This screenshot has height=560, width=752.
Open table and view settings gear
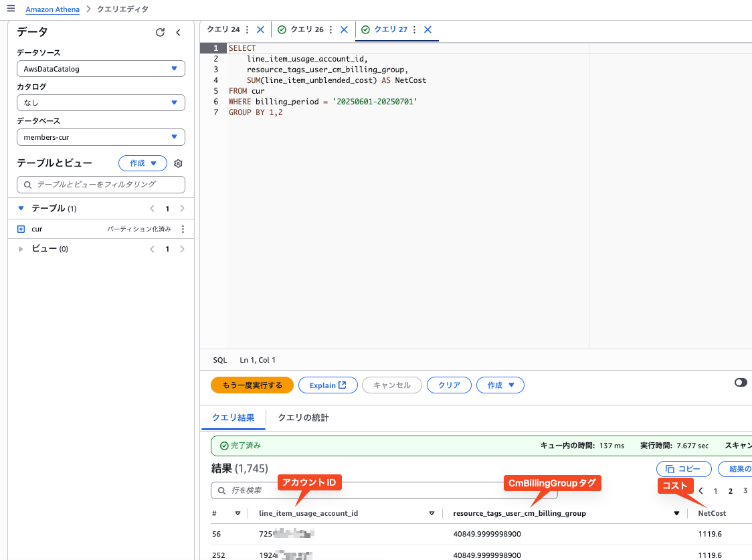click(178, 163)
